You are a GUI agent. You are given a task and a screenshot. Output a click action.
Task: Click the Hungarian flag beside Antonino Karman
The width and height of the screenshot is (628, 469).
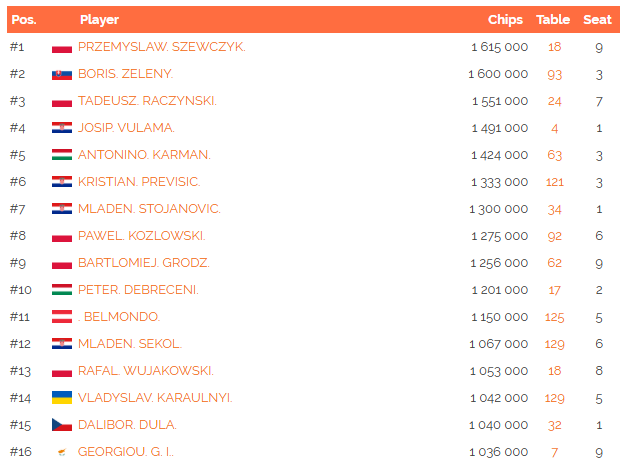tap(62, 155)
